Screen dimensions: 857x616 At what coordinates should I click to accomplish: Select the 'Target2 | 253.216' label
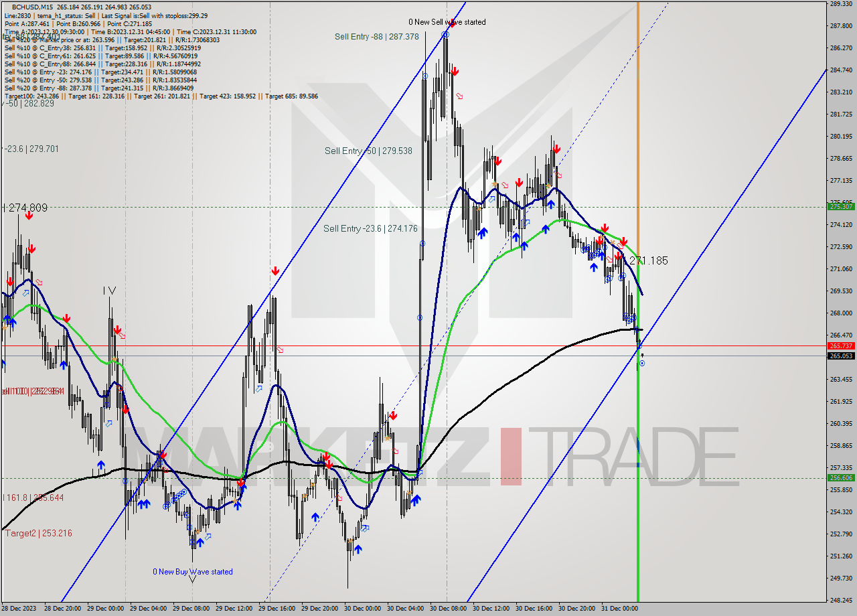[x=38, y=534]
